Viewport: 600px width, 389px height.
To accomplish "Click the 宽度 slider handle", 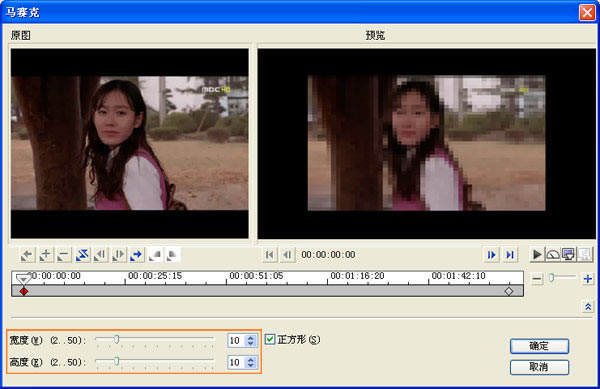I will [117, 339].
